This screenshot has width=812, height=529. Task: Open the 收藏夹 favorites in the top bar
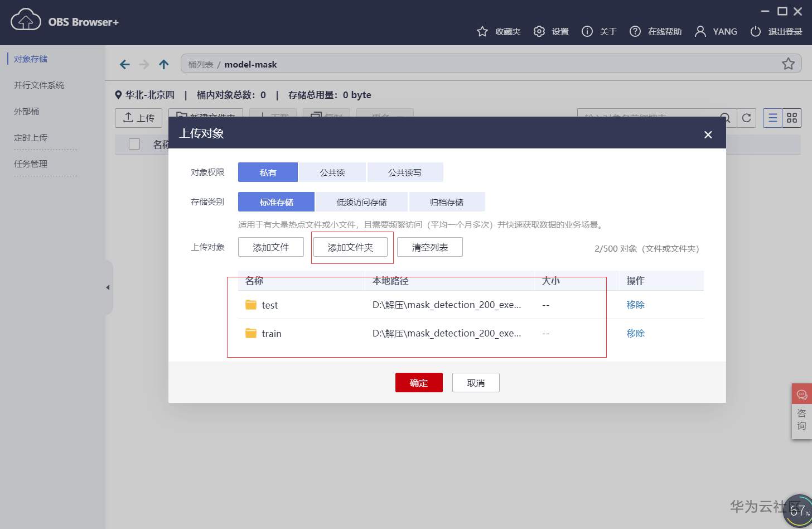pyautogui.click(x=499, y=31)
